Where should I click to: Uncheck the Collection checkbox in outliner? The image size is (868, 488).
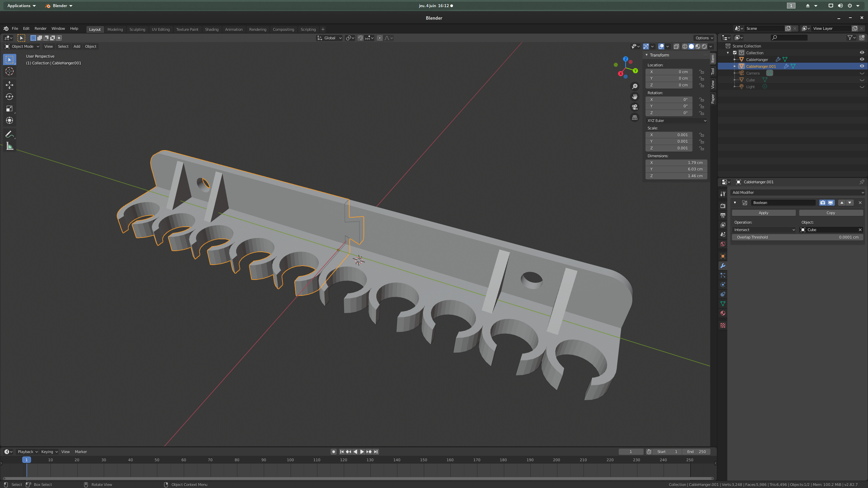pos(735,53)
